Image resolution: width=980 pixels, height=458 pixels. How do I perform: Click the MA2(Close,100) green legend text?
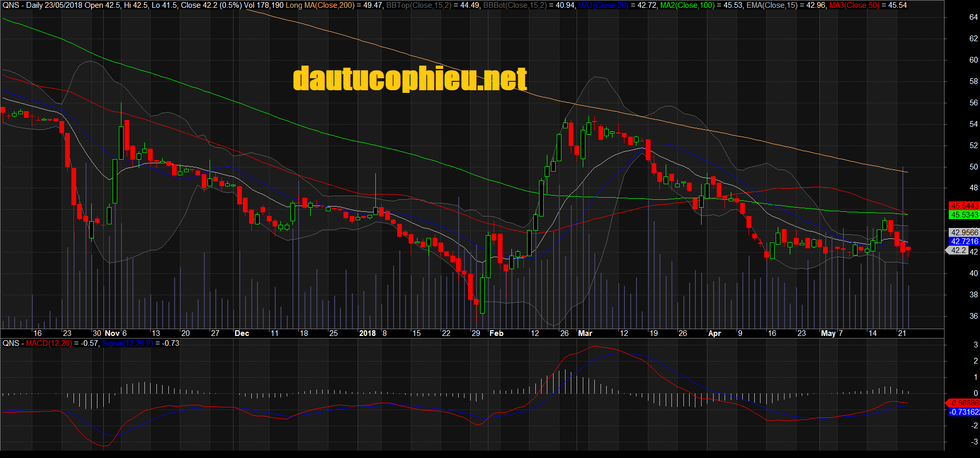pos(688,5)
